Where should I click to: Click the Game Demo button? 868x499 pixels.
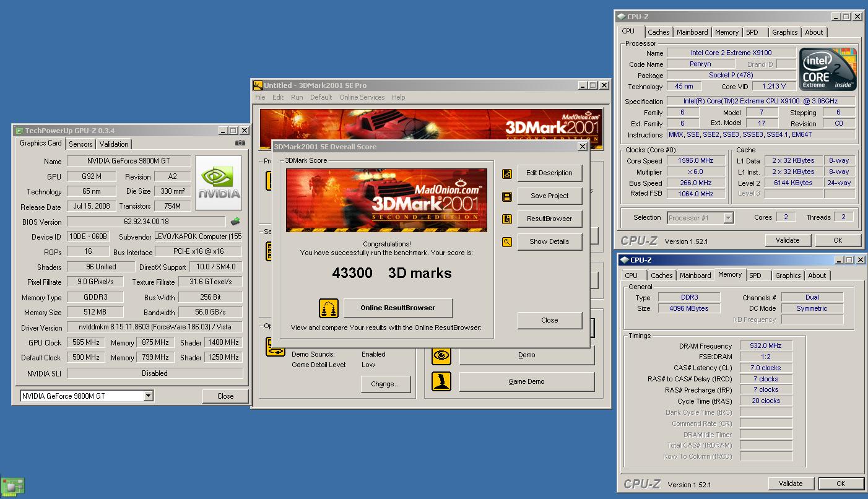coord(527,381)
